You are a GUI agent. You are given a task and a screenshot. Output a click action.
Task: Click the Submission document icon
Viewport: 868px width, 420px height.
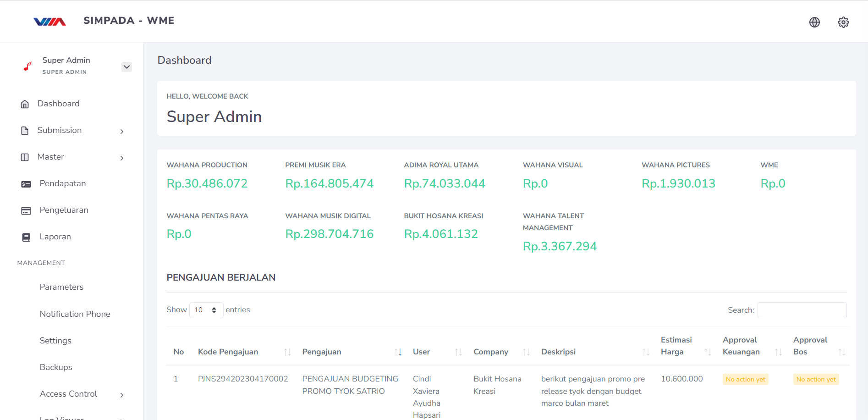pyautogui.click(x=25, y=130)
